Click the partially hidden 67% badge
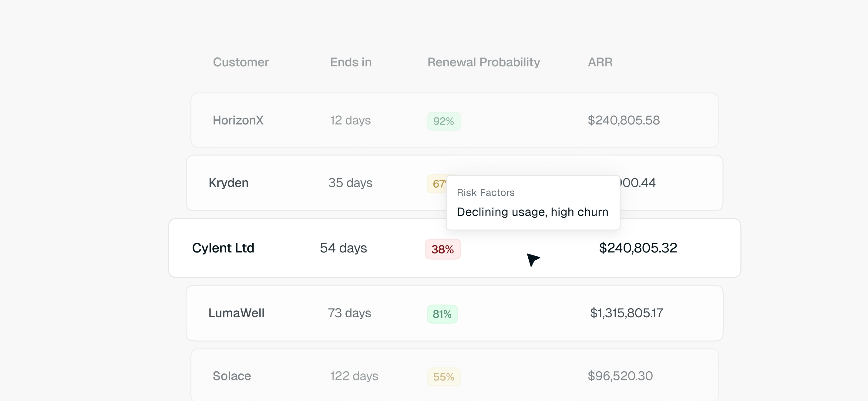The image size is (868, 401). point(437,184)
